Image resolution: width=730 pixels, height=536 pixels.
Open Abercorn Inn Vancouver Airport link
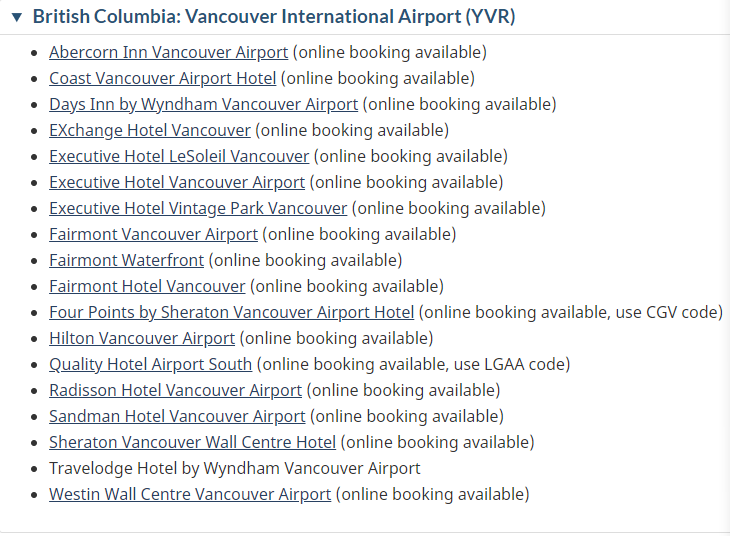point(169,52)
